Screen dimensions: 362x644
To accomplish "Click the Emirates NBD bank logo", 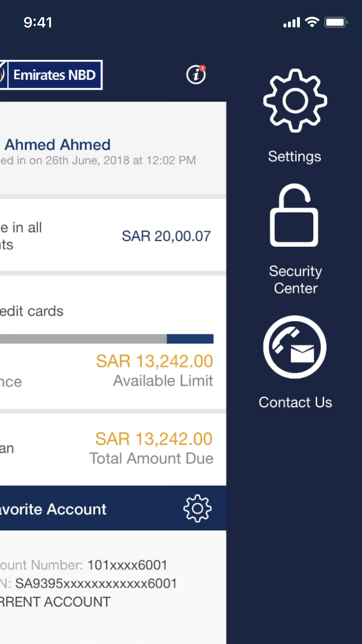I will (x=52, y=75).
